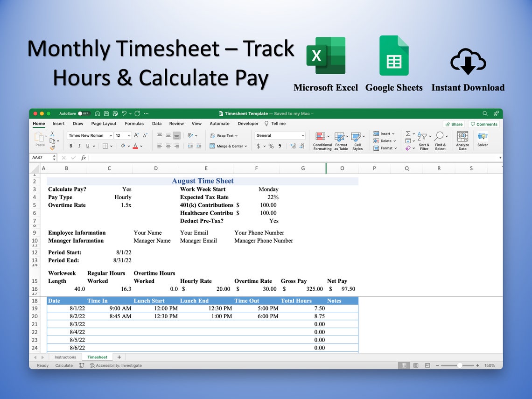The height and width of the screenshot is (399, 532).
Task: Apply bold formatting to the selection
Action: tap(71, 146)
